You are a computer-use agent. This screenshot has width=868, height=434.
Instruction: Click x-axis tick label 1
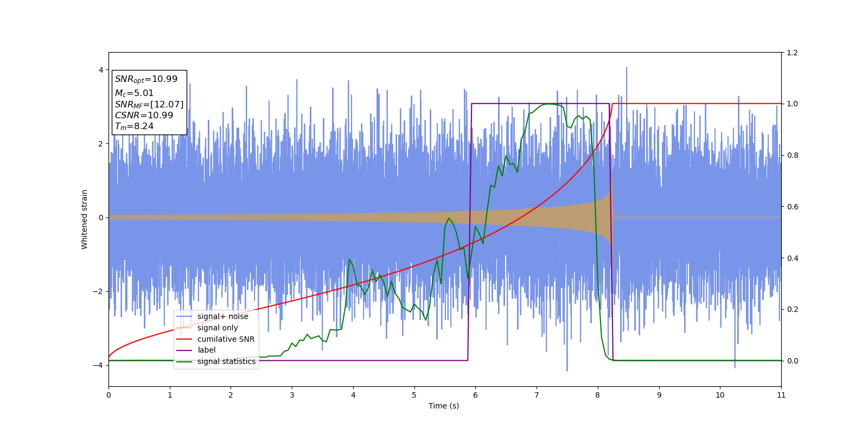pos(170,395)
